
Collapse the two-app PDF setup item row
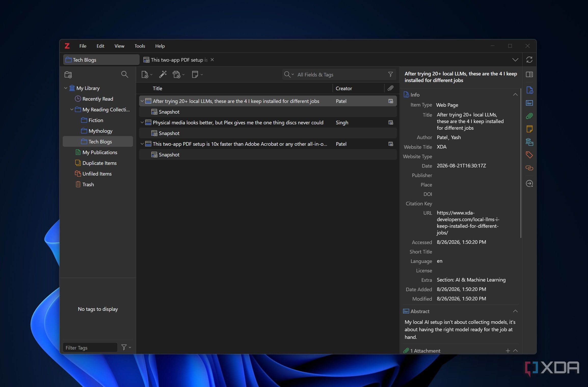(x=142, y=144)
